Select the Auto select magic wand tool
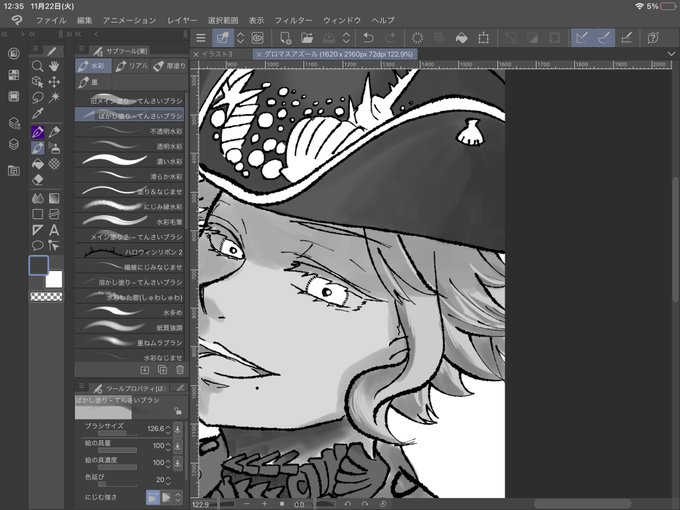The image size is (680, 510). pos(54,98)
